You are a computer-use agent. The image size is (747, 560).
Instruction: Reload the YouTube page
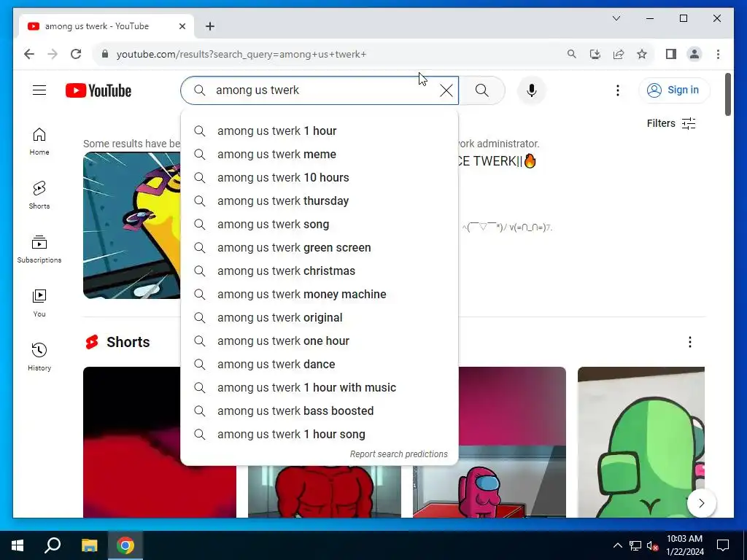click(x=76, y=54)
